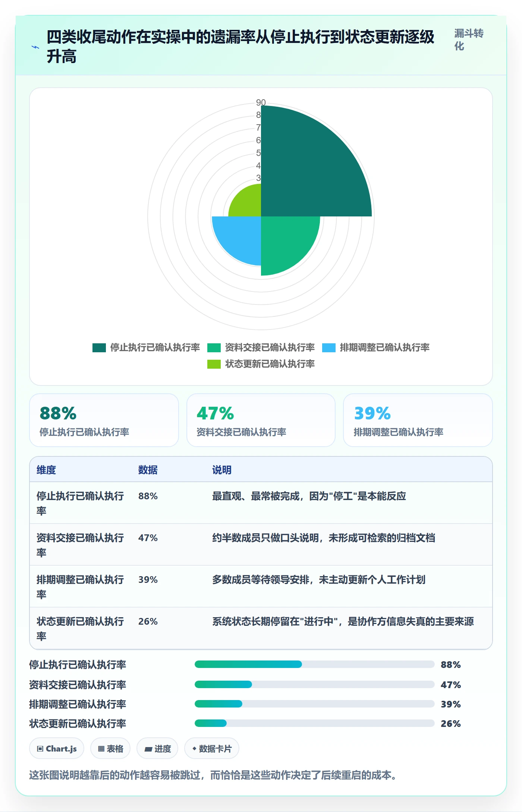
Task: Click the 数据 column header
Action: [148, 470]
